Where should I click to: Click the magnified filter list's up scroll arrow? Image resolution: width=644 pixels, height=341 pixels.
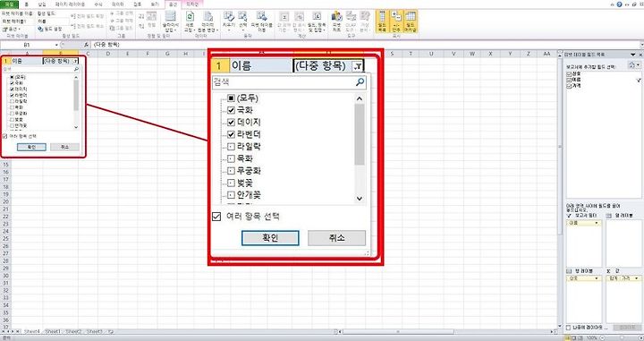[x=360, y=98]
